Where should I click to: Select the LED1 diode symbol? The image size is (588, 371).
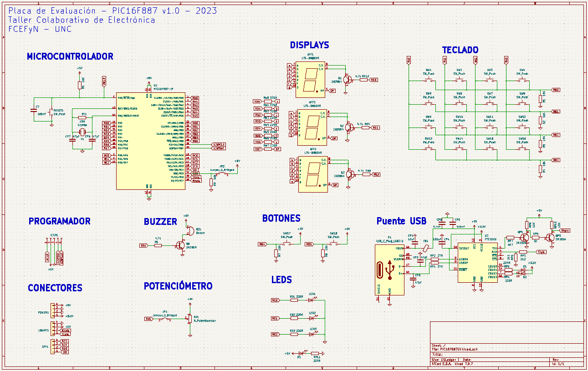pyautogui.click(x=312, y=300)
